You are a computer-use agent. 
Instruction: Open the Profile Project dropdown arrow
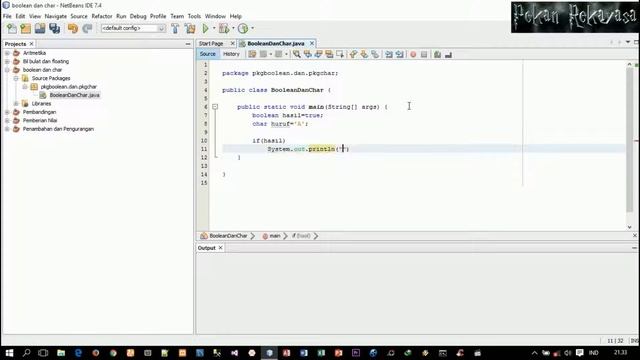pyautogui.click(x=252, y=28)
